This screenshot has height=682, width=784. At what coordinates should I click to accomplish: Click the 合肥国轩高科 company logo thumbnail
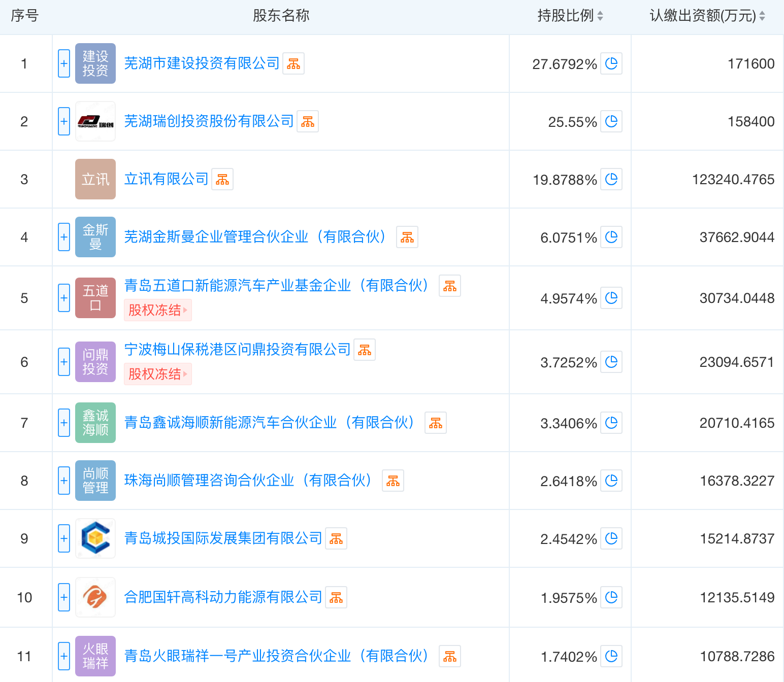95,597
